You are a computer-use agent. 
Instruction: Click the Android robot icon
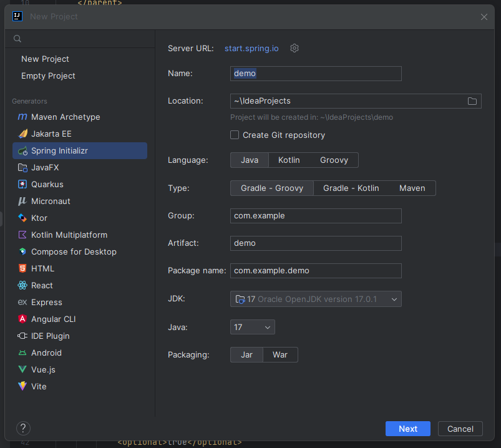pos(22,353)
